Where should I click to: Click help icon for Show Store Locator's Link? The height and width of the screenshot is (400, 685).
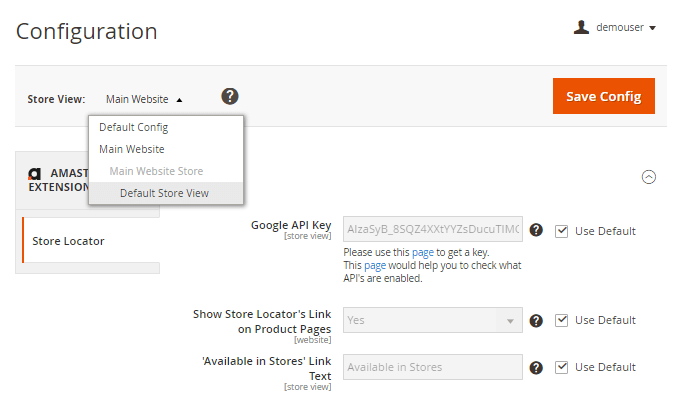coord(536,320)
